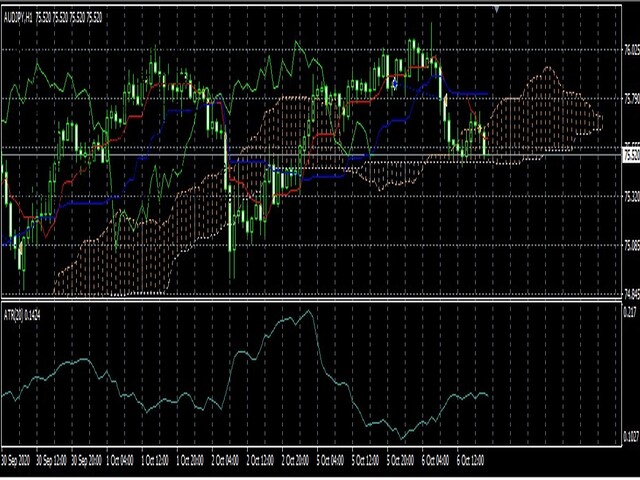The image size is (640, 480).
Task: Click the 75.085 price axis label
Action: [632, 246]
